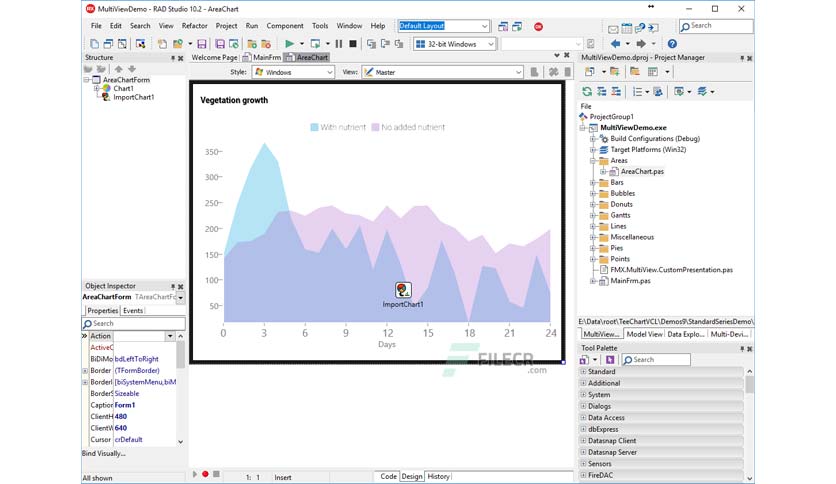Click the Move Down arrow in Structure panel
The image size is (836, 484).
pyautogui.click(x=132, y=69)
